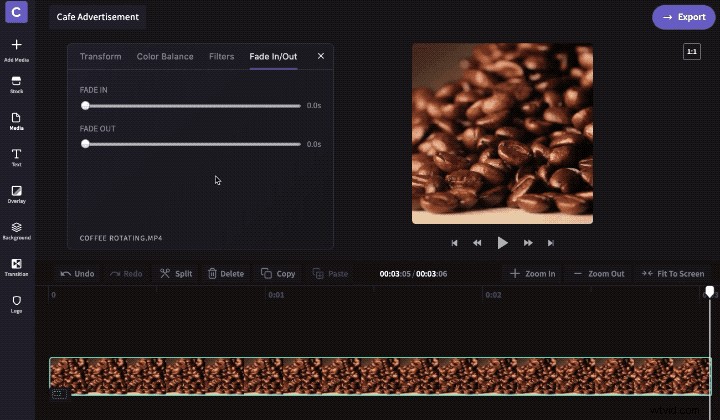Skip to the end of video
The height and width of the screenshot is (420, 720).
pyautogui.click(x=551, y=243)
